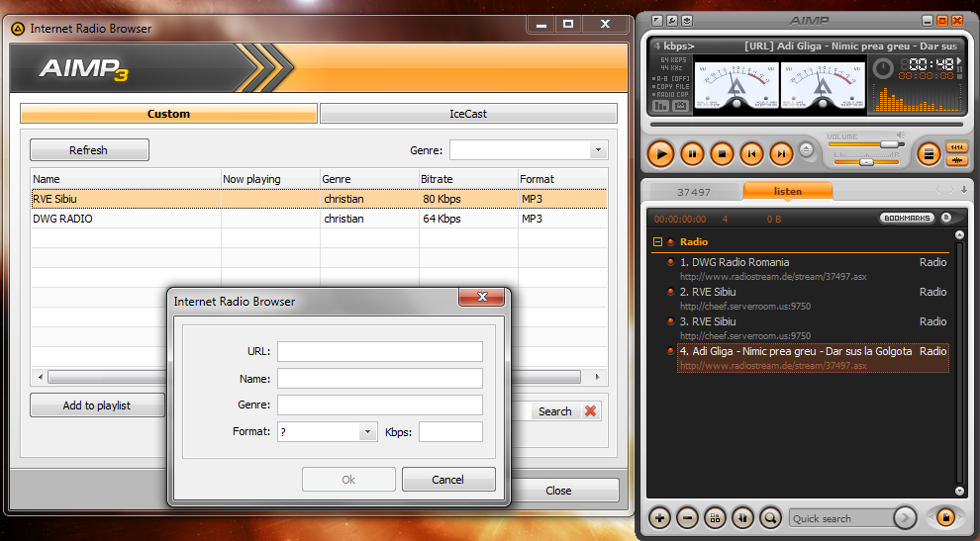Stop playback in AIMP player
980x541 pixels.
point(722,153)
